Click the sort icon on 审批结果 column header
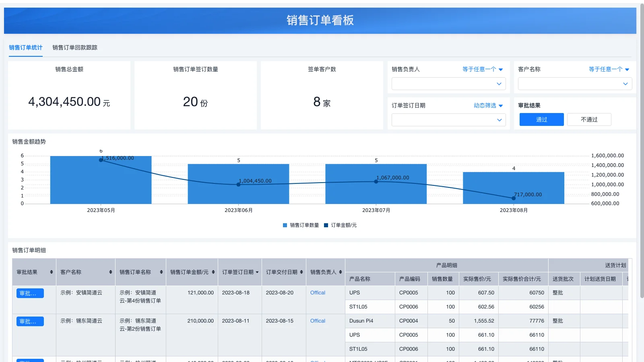The image size is (644, 362). tap(52, 272)
